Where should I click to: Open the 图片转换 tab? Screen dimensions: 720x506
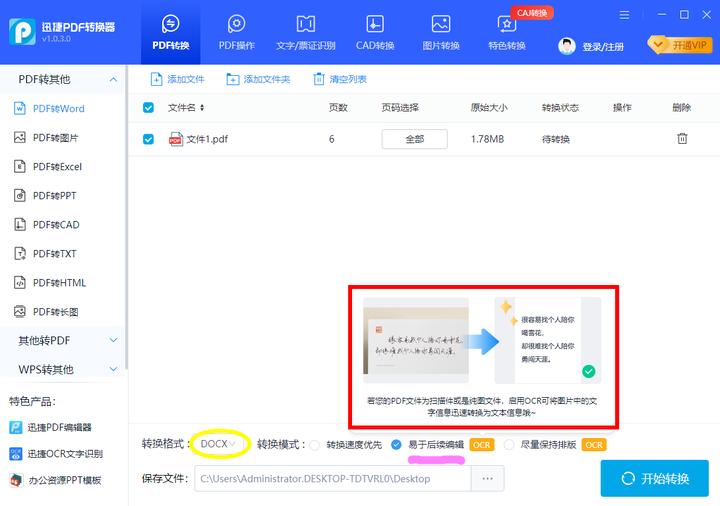[441, 32]
